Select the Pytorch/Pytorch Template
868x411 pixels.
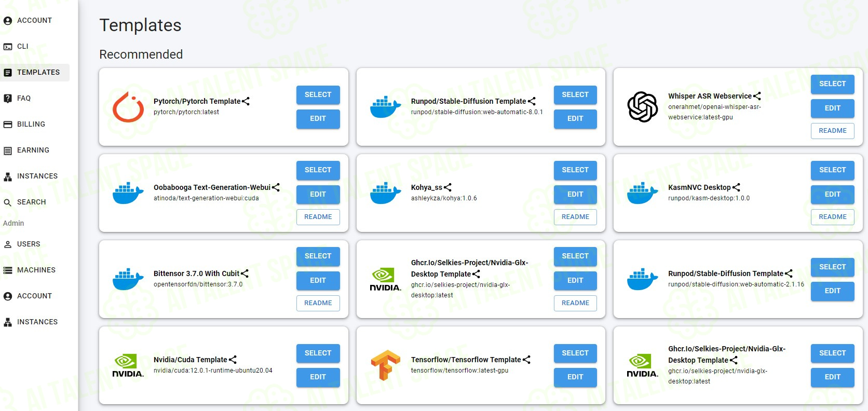point(318,95)
